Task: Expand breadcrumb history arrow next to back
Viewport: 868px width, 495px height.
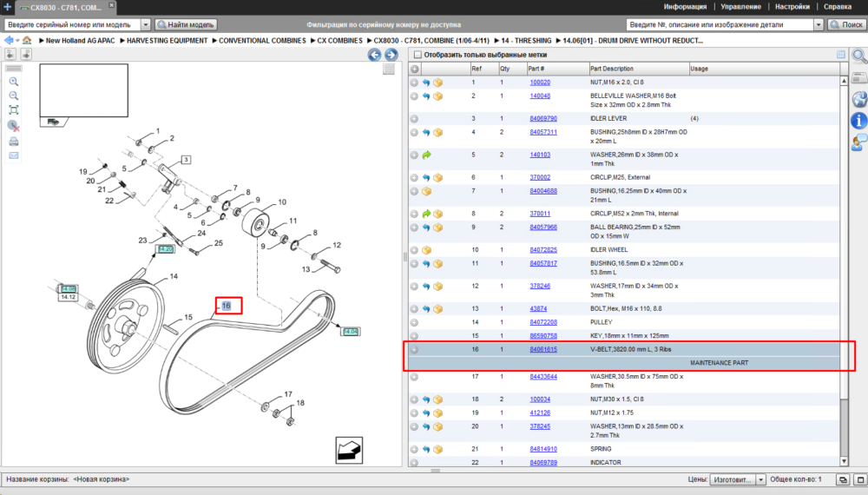Action: pos(17,41)
